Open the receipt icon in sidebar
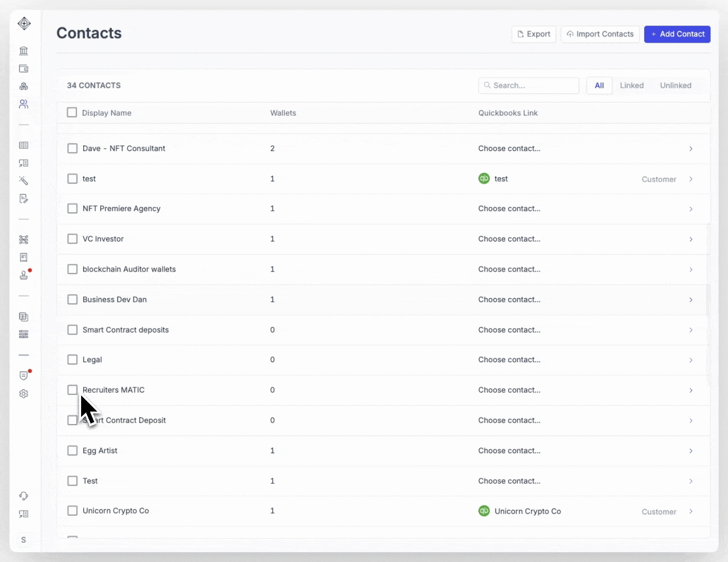Image resolution: width=728 pixels, height=562 pixels. point(23,258)
